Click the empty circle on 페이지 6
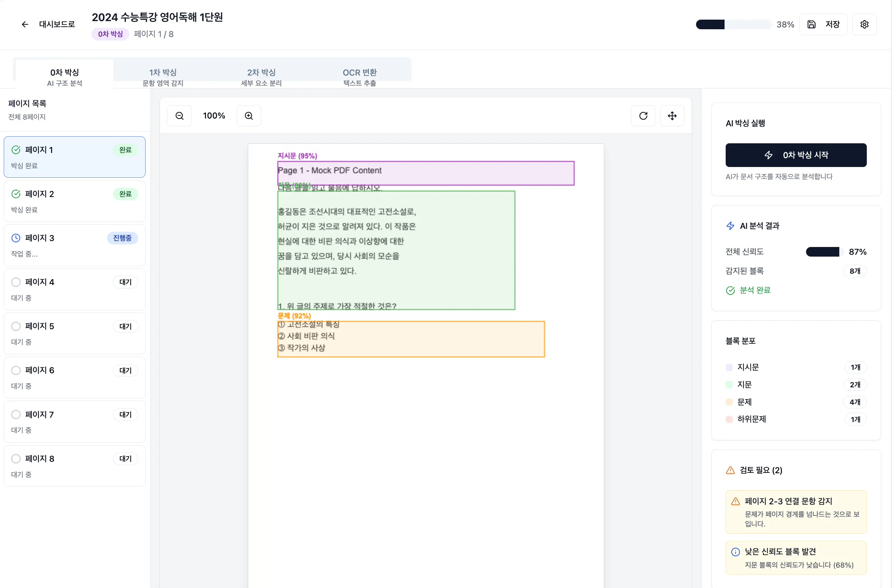 pos(16,371)
